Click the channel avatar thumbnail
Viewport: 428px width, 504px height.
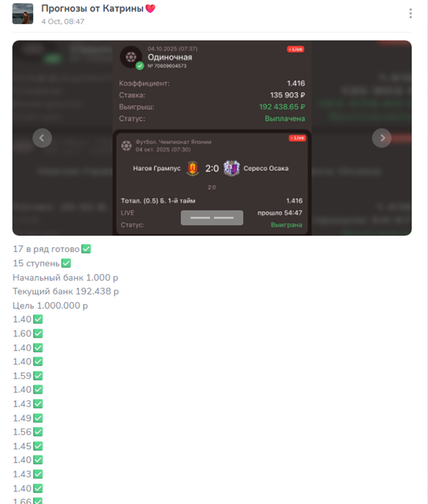(x=23, y=14)
